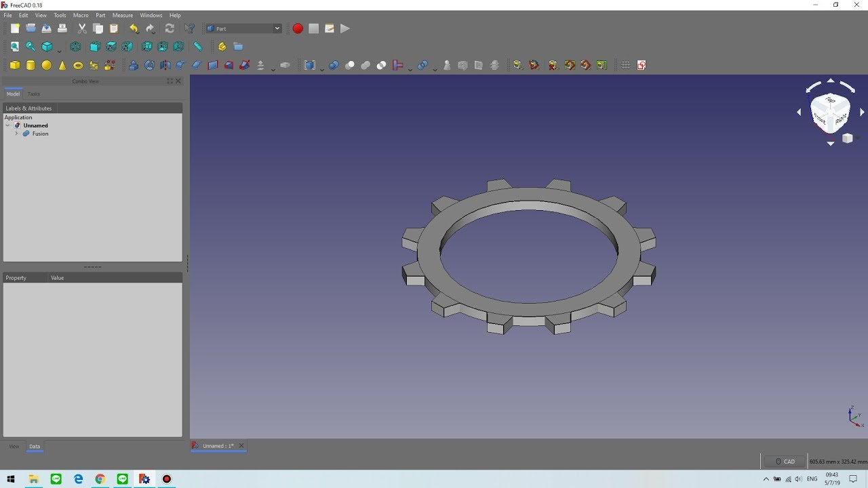The height and width of the screenshot is (488, 868).
Task: Start macro recording with red button
Action: (298, 28)
